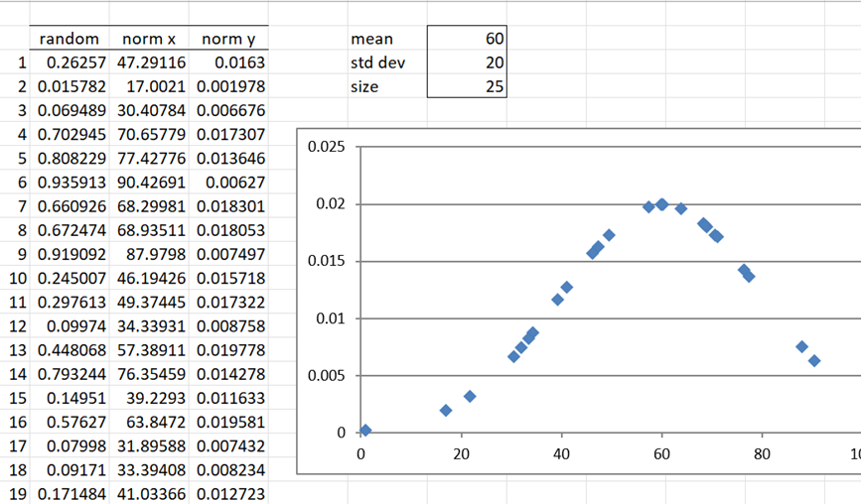The height and width of the screenshot is (504, 861).
Task: Click the norm y cell showing 0.019778
Action: tap(227, 349)
